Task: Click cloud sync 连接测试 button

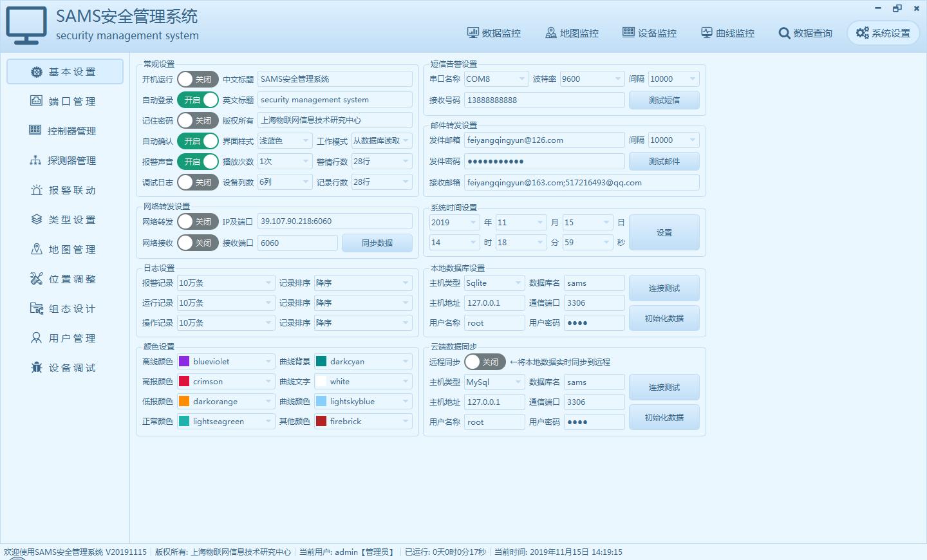Action: point(664,387)
